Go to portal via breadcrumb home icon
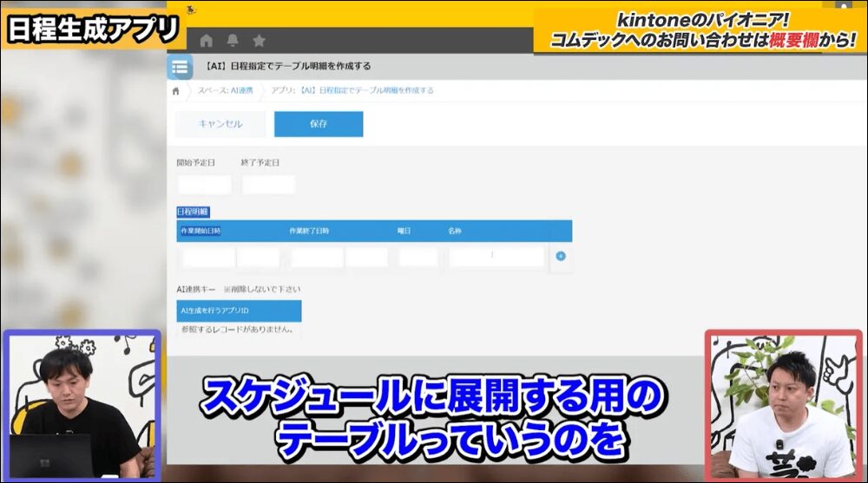This screenshot has width=868, height=483. [176, 91]
